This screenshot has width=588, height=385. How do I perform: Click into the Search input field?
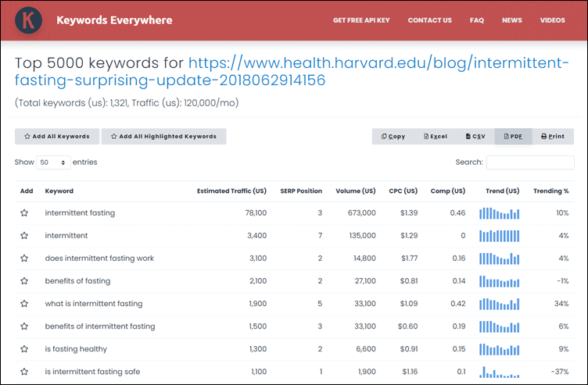(x=530, y=162)
